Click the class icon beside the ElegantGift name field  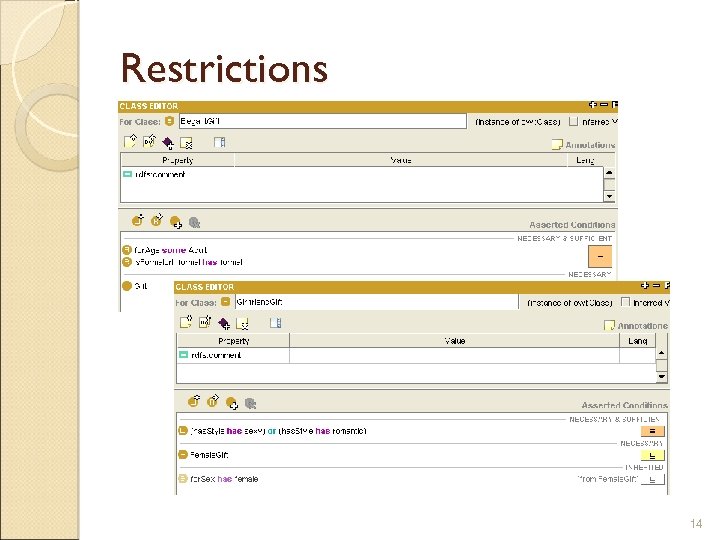[169, 121]
